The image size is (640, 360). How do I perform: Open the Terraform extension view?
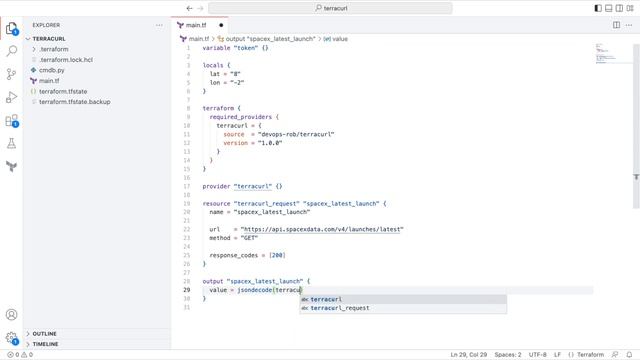[11, 166]
